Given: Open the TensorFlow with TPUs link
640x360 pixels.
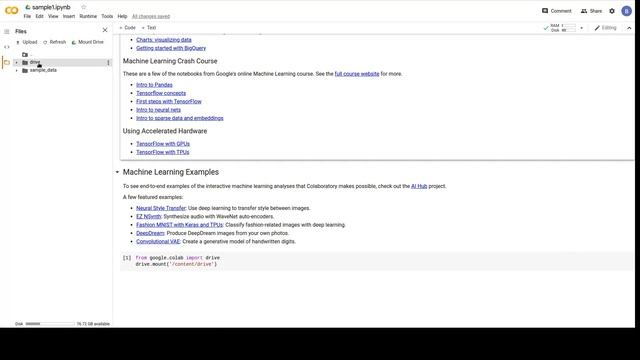Looking at the screenshot, I should pyautogui.click(x=162, y=152).
